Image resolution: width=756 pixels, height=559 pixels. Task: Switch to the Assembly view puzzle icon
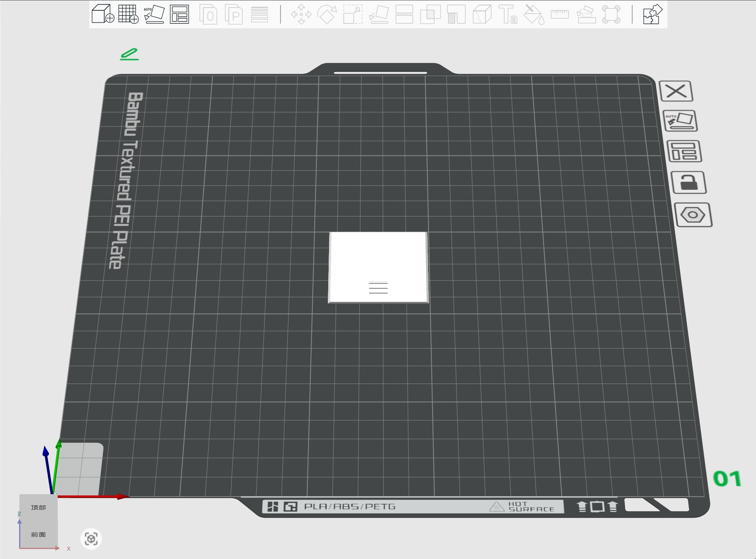(x=653, y=14)
